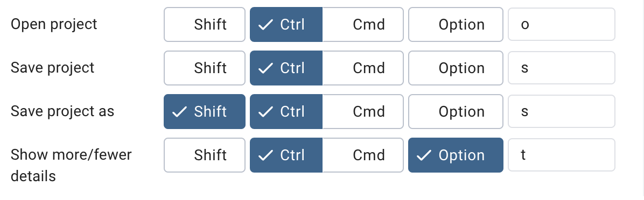Image resolution: width=644 pixels, height=200 pixels.
Task: Enable Shift modifier for Open project
Action: click(205, 25)
